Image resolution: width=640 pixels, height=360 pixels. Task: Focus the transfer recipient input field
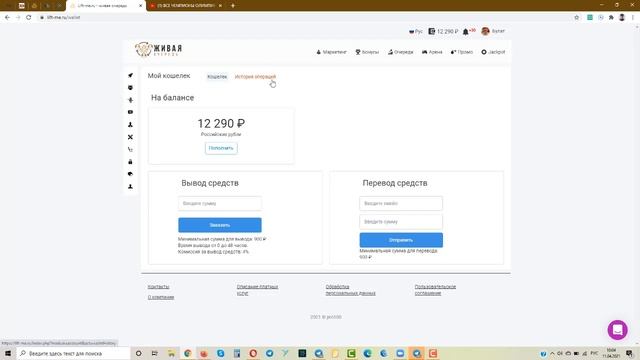pos(401,203)
